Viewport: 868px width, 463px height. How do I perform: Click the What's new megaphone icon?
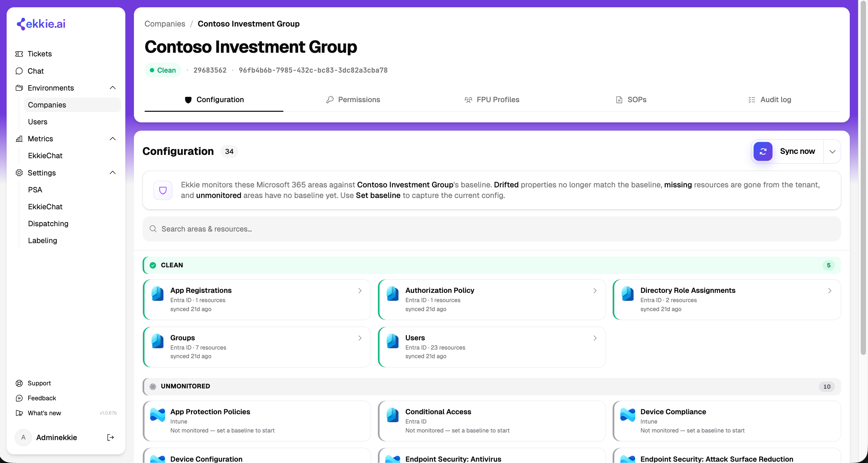click(19, 413)
